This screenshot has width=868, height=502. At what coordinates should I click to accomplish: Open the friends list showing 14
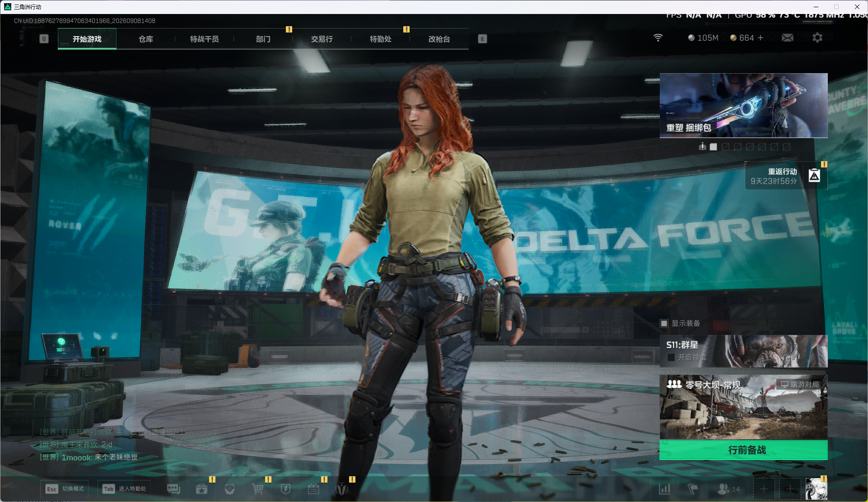click(x=728, y=489)
